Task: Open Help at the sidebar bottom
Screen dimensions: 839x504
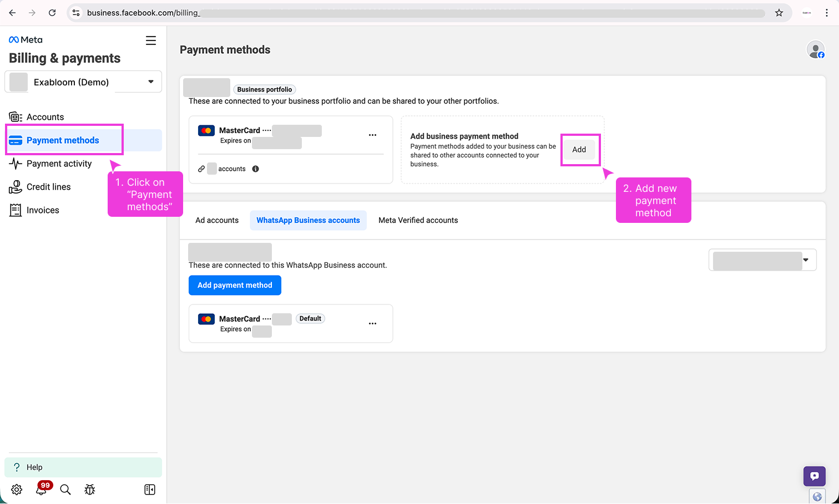Action: [x=83, y=467]
